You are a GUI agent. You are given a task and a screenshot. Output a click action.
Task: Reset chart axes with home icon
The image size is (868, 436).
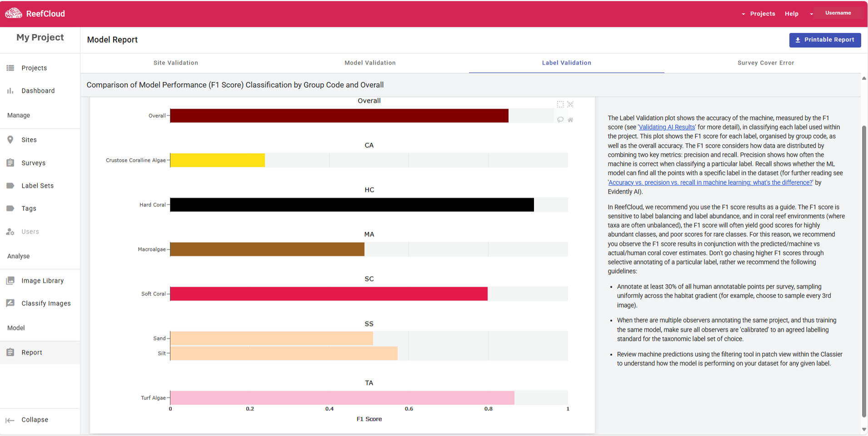[570, 120]
